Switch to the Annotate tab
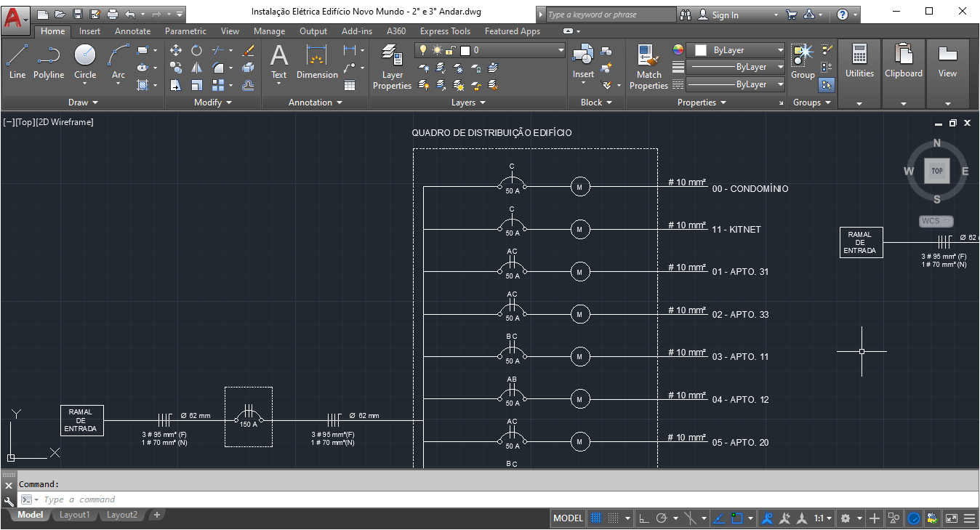This screenshot has height=530, width=980. coord(133,31)
